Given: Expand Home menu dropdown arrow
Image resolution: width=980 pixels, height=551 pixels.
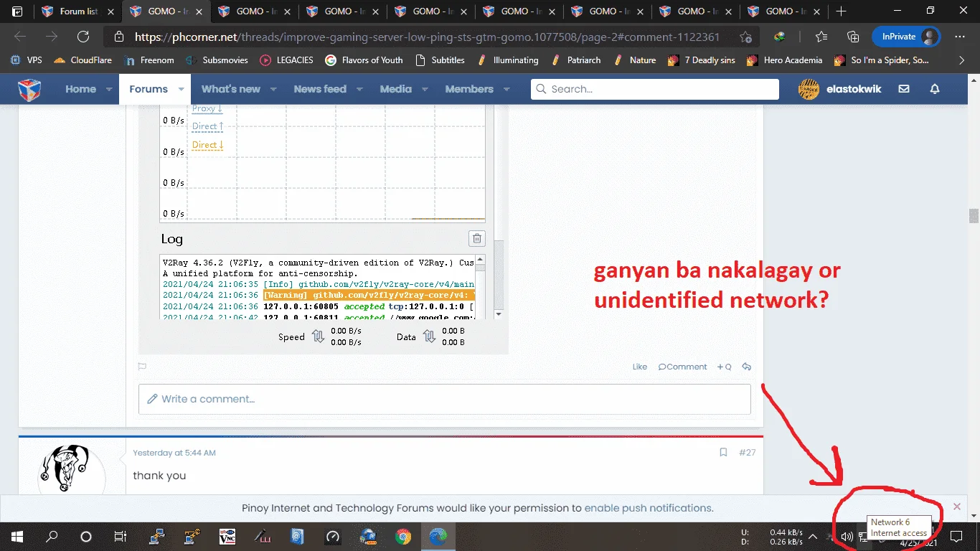Looking at the screenshot, I should click(109, 90).
